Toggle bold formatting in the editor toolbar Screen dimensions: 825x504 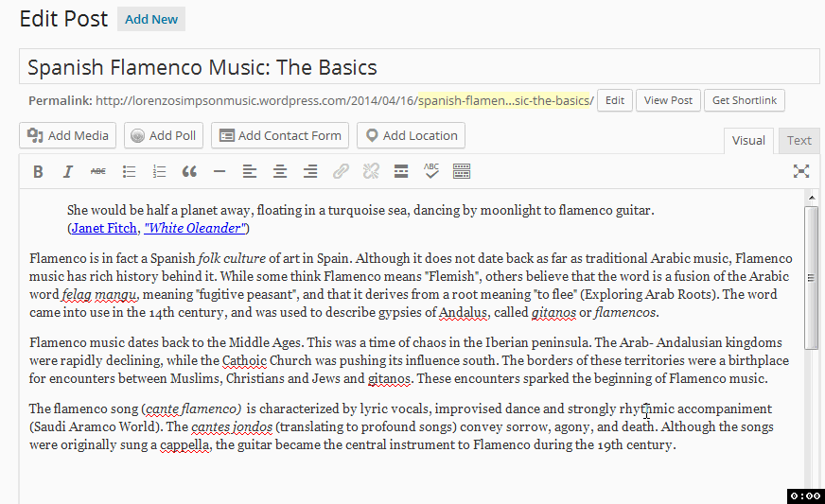(38, 171)
